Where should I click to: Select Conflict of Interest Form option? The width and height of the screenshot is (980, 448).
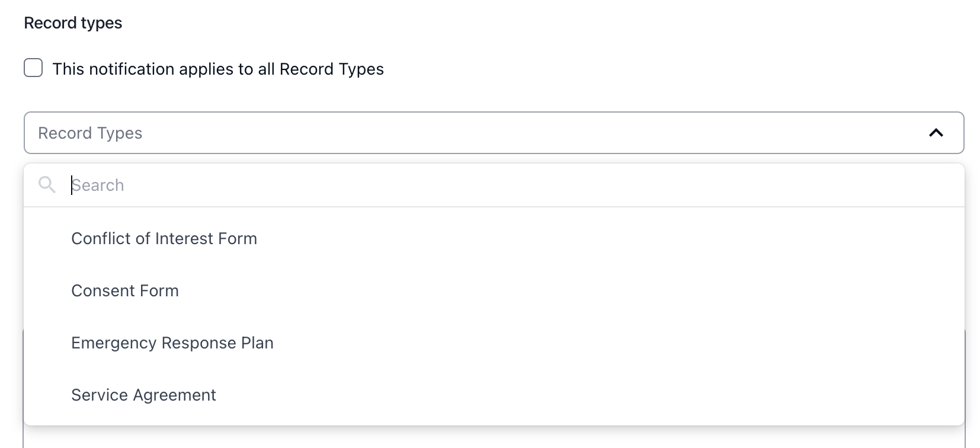[x=164, y=239]
